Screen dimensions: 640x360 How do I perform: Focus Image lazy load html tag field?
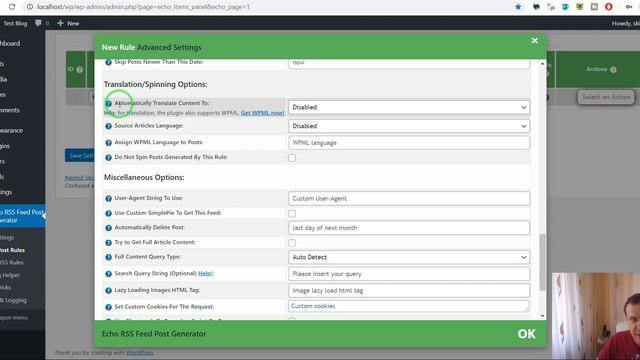409,291
